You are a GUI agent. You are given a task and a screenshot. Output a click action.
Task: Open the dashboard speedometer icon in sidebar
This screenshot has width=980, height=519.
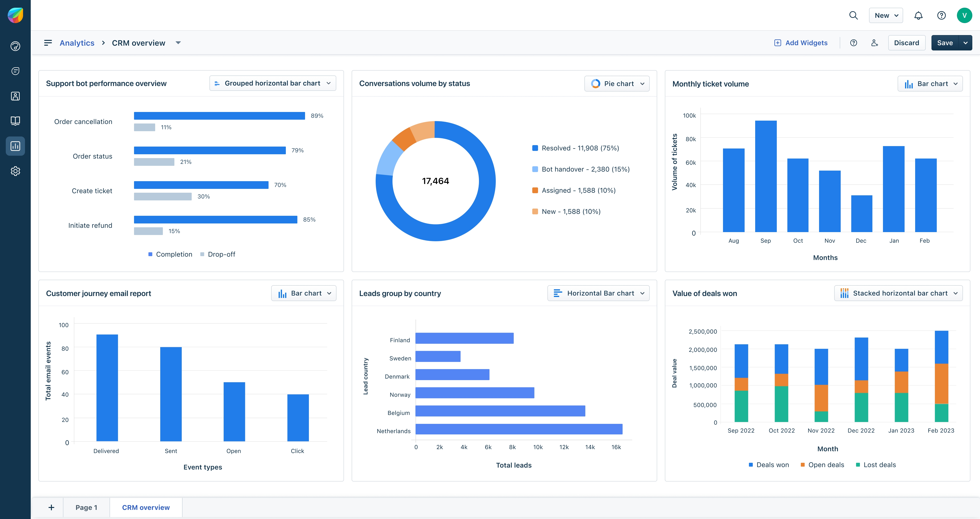pyautogui.click(x=15, y=46)
